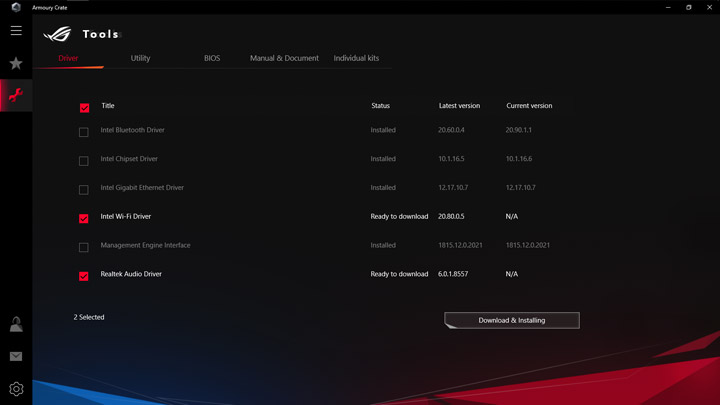Uncheck the Realtek Audio Driver checkbox
The image size is (720, 405).
tap(84, 276)
